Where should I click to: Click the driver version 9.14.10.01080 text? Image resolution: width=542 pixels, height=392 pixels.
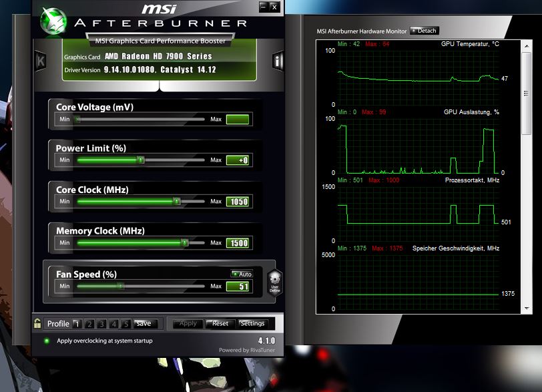pos(129,69)
